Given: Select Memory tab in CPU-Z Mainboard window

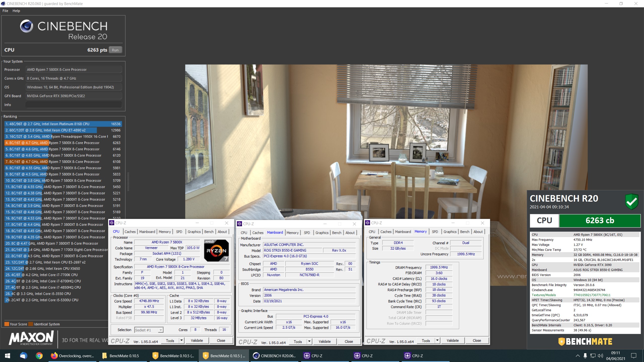Looking at the screenshot, I should [292, 233].
